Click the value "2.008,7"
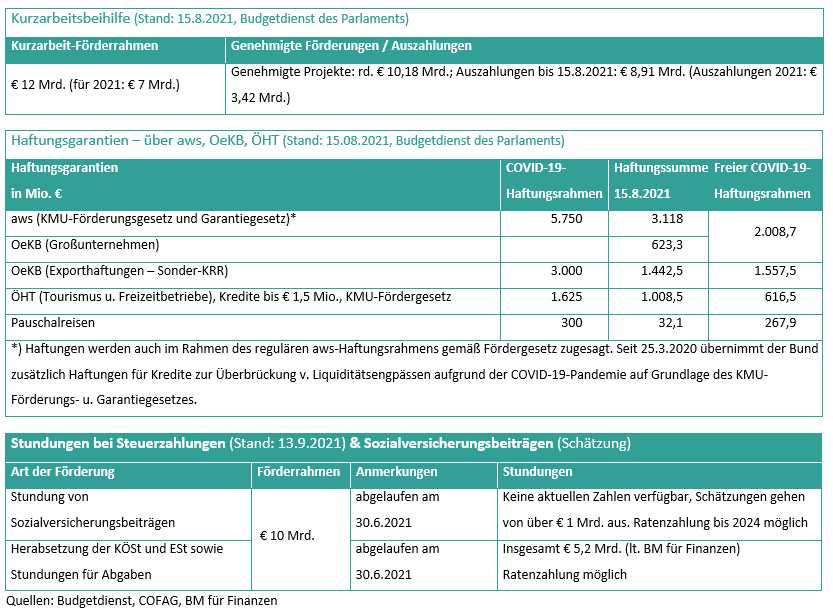833x612 pixels. [x=775, y=232]
